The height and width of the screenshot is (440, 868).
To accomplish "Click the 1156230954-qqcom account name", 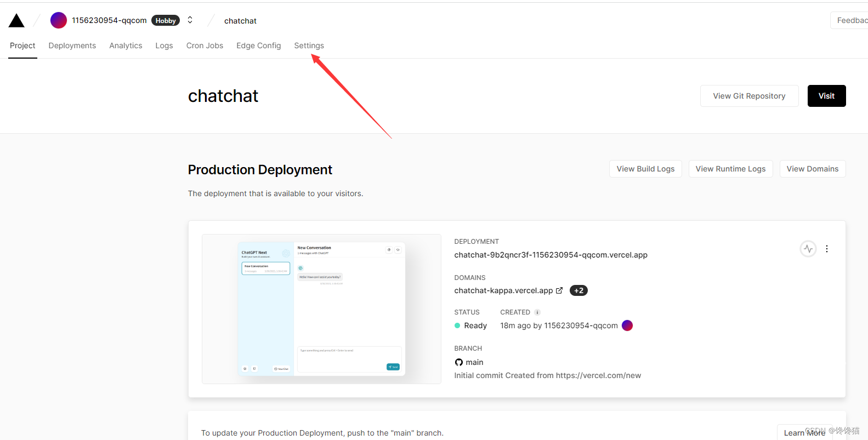I will point(109,20).
